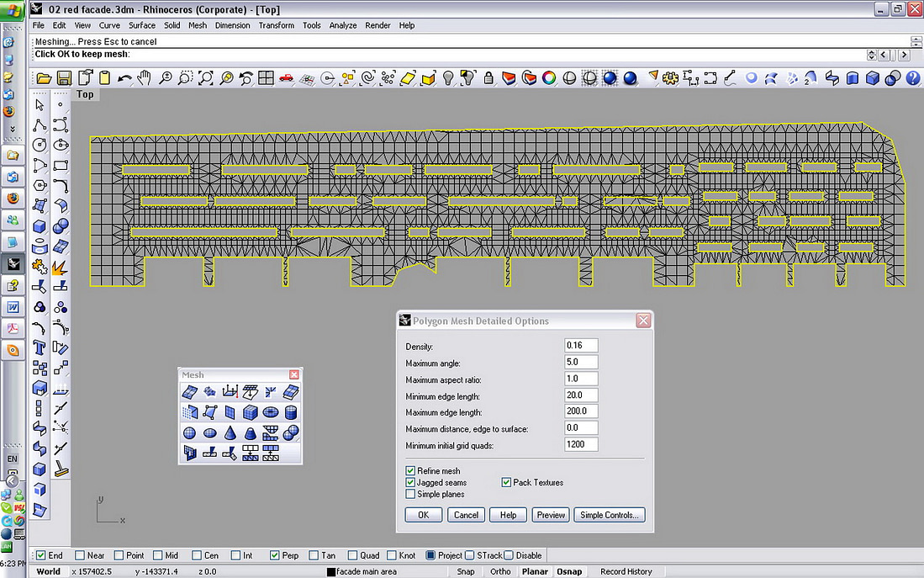Screen dimensions: 924x578
Task: Click the Text object T tool
Action: pyautogui.click(x=40, y=347)
